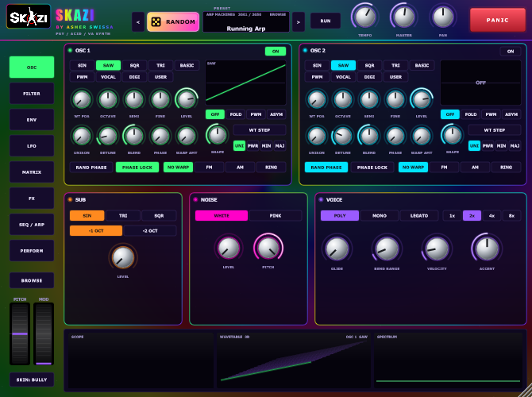
Task: Open the Skin: Bully selector
Action: 32,380
